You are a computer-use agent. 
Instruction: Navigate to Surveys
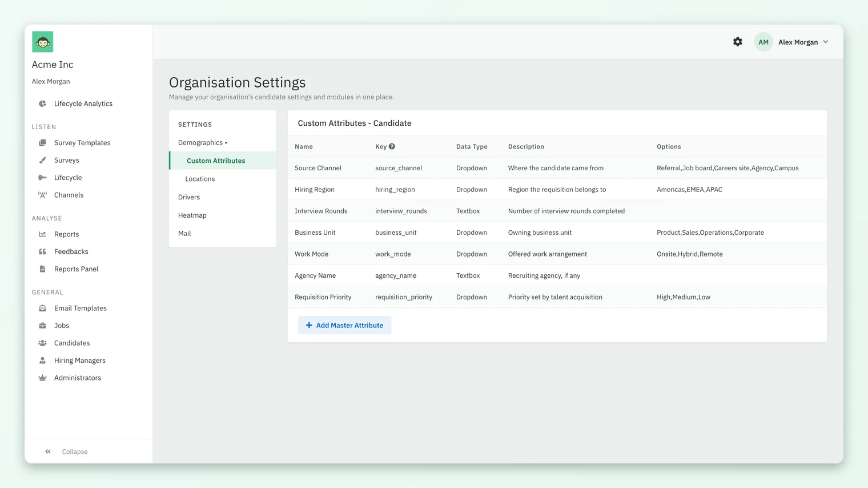pos(67,160)
